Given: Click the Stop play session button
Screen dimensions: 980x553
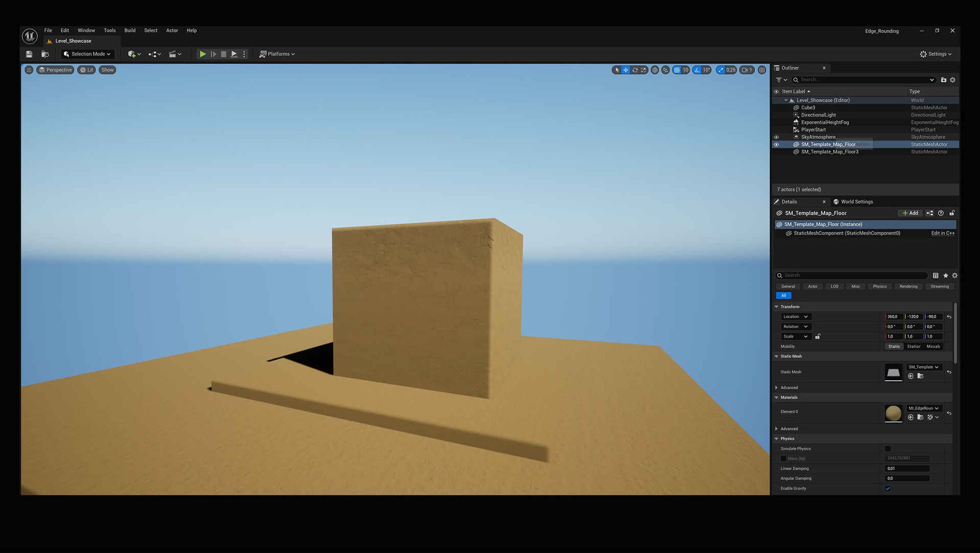Looking at the screenshot, I should pos(224,54).
